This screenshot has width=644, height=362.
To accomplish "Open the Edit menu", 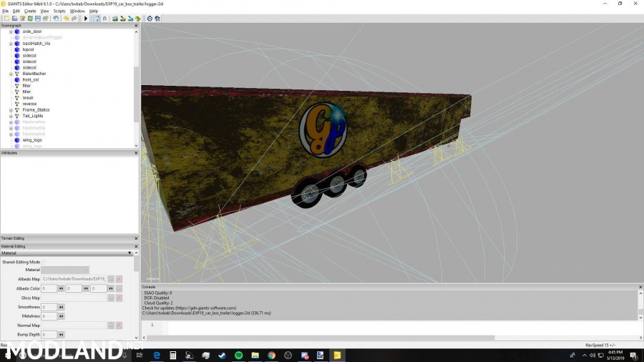I will (x=16, y=11).
